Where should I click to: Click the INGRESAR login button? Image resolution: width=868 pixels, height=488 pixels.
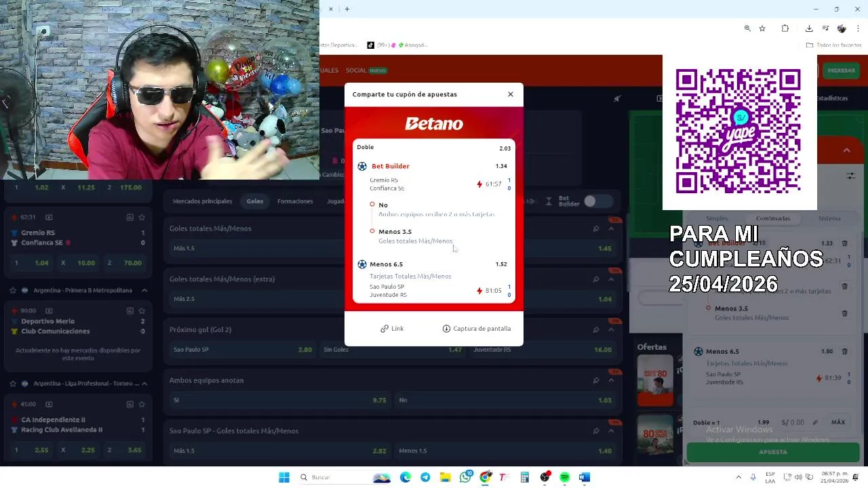point(841,70)
